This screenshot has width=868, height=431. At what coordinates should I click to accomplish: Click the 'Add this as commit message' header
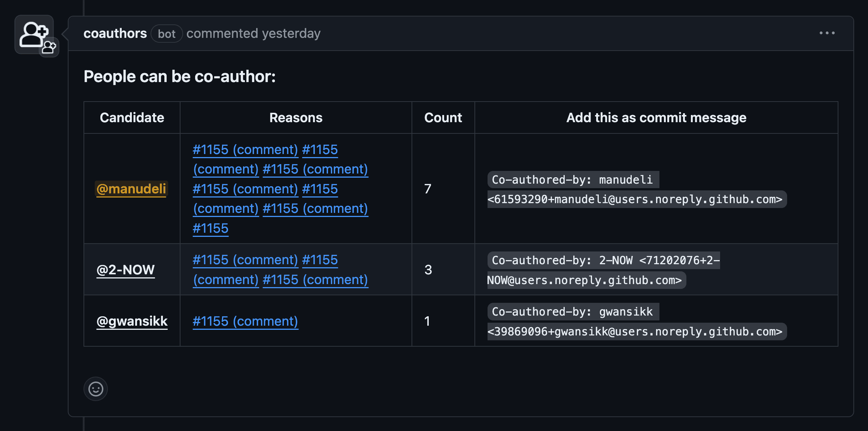click(x=656, y=118)
